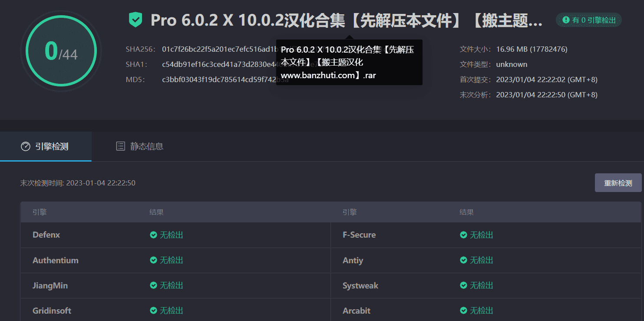Click the list icon on 静态信息 tab
The image size is (644, 321).
[x=121, y=146]
